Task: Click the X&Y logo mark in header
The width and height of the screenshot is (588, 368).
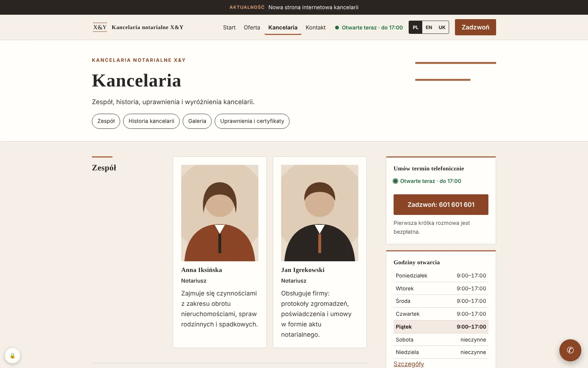Action: [100, 27]
